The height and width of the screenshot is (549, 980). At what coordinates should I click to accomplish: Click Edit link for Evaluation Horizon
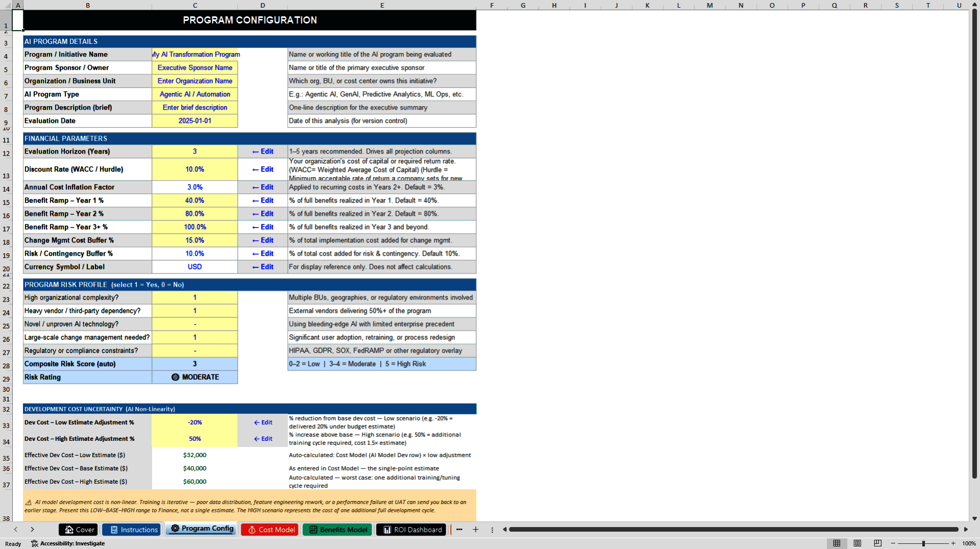click(263, 152)
